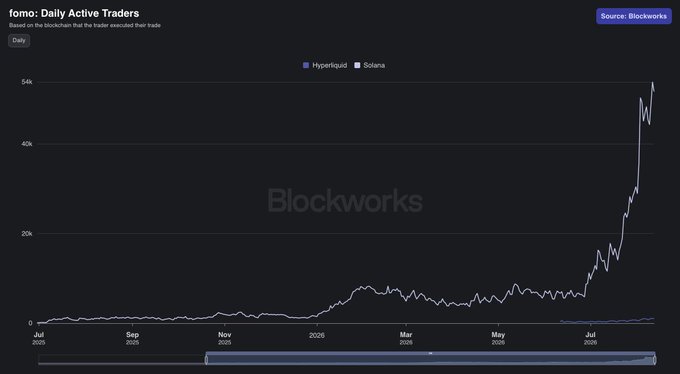Click the 40k y-axis label
Viewport: 680px width, 374px height.
[27, 144]
